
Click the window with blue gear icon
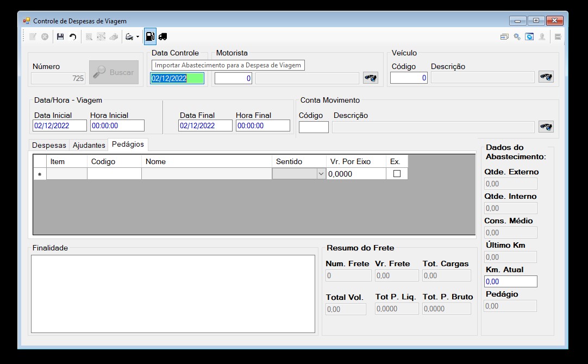click(529, 37)
